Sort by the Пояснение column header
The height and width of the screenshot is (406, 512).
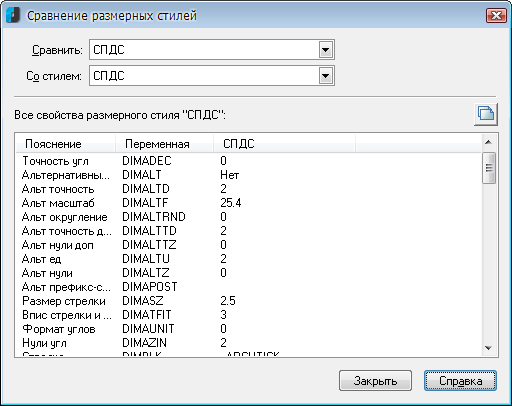(x=66, y=144)
